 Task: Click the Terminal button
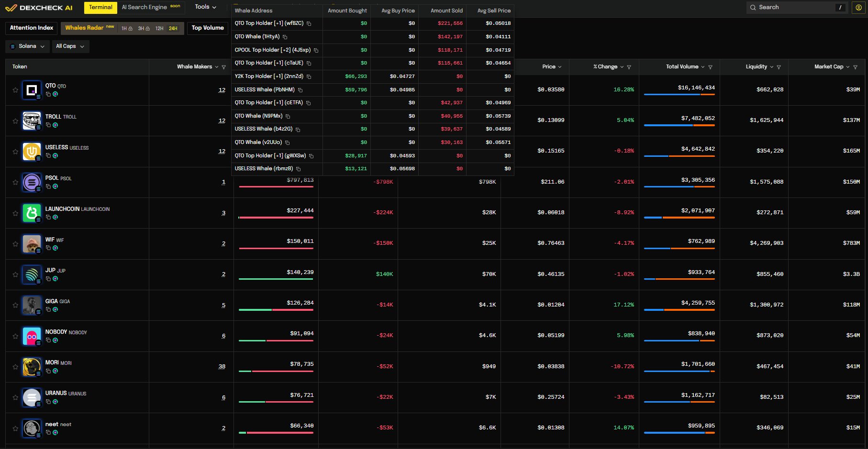click(100, 7)
